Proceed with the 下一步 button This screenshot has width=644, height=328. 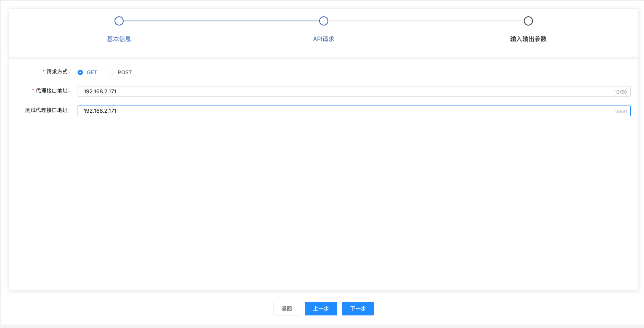(358, 309)
